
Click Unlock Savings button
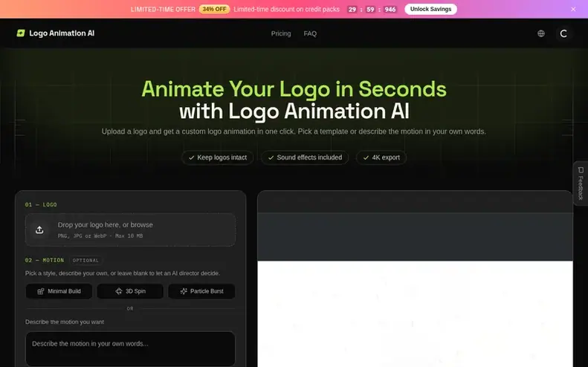click(x=430, y=10)
